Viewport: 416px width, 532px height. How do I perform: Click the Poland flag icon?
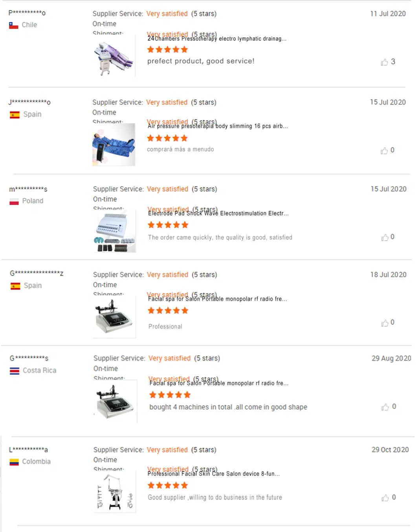pos(14,201)
